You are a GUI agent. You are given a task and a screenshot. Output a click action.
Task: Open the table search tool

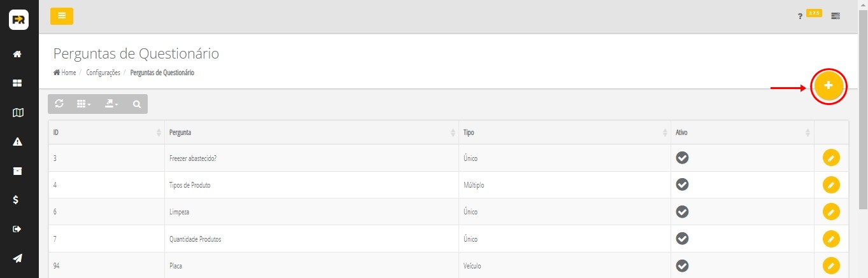137,104
